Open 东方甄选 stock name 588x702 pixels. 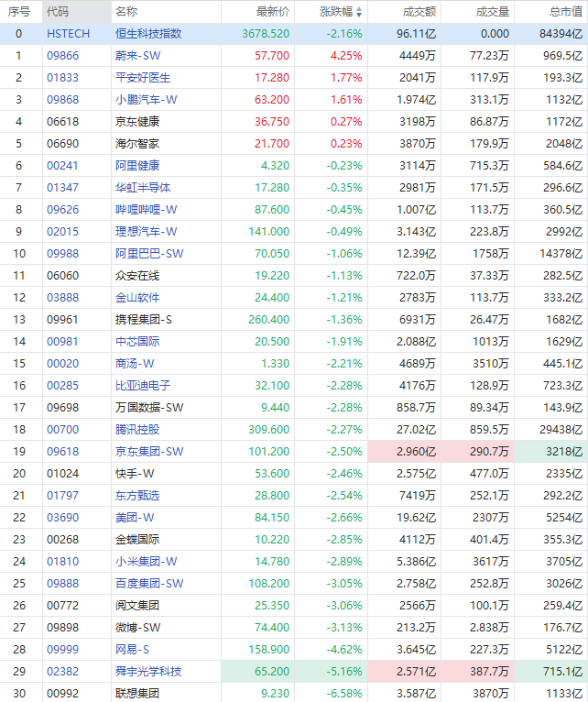pos(137,495)
